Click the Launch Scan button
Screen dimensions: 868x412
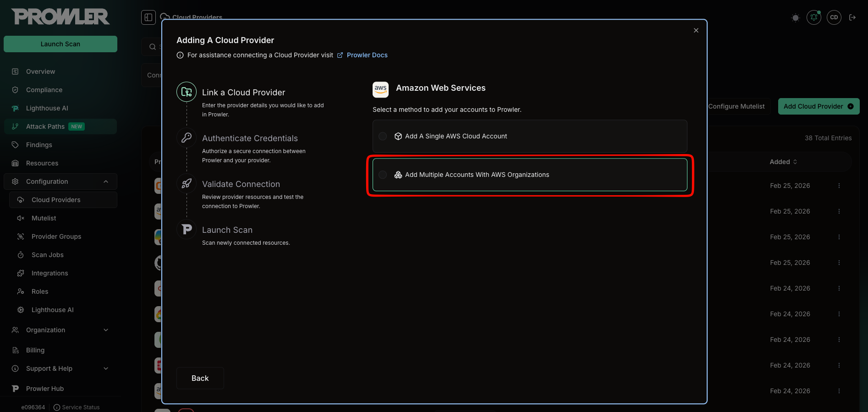60,44
